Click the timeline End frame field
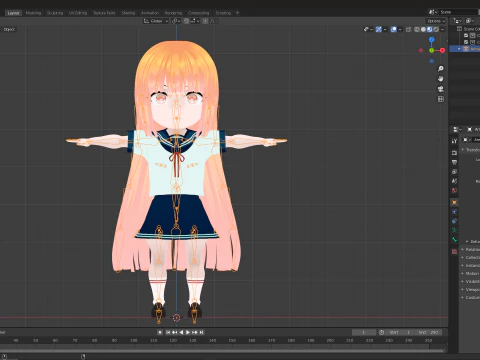480x360 pixels. pos(429,332)
